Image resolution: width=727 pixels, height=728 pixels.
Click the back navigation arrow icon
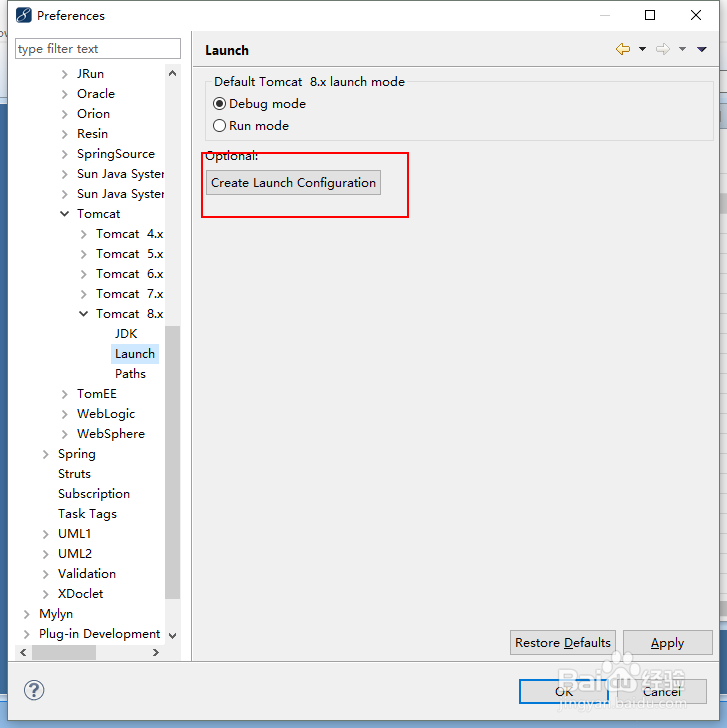pos(623,49)
